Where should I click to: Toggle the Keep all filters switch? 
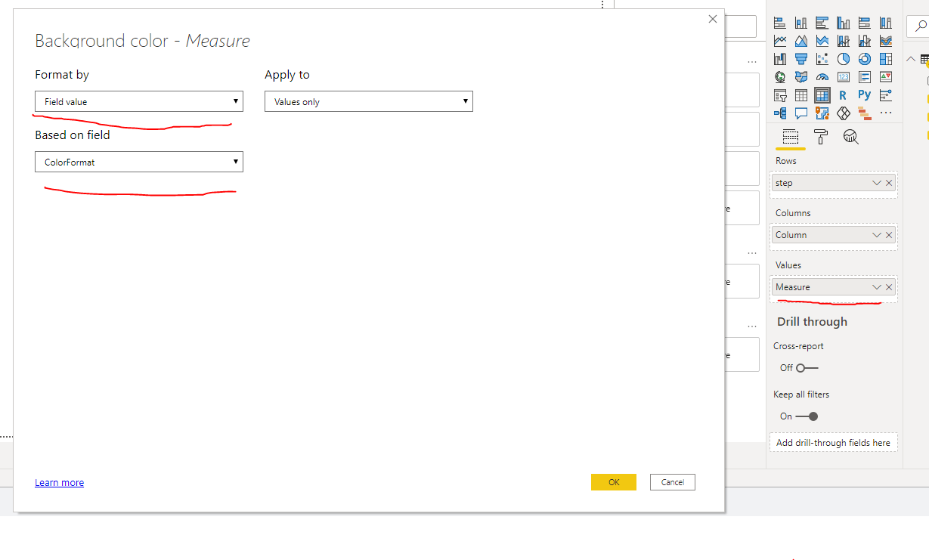[x=807, y=416]
